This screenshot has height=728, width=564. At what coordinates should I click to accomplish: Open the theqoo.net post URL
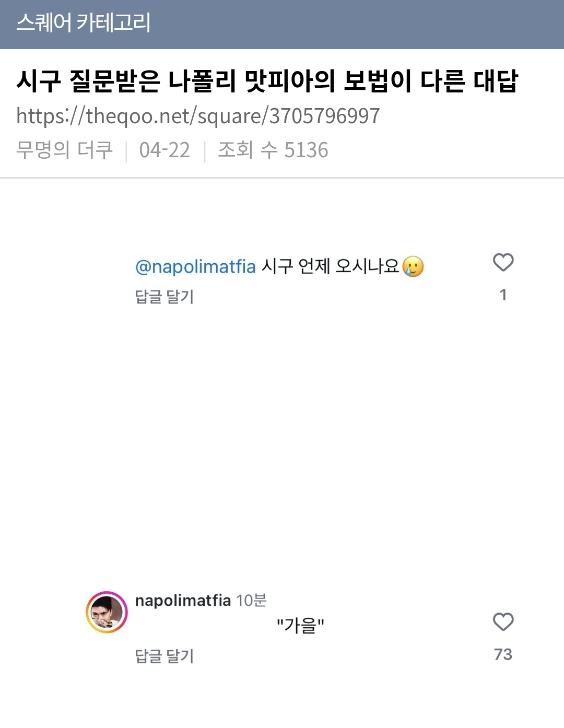[198, 116]
